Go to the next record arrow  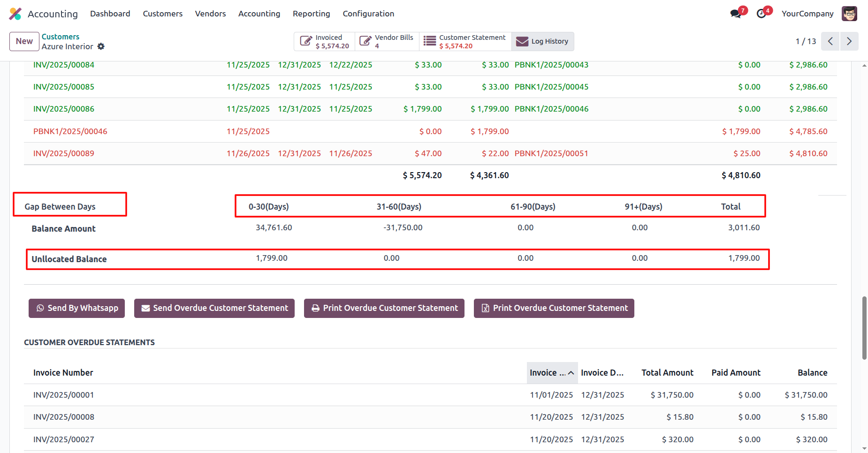(849, 41)
